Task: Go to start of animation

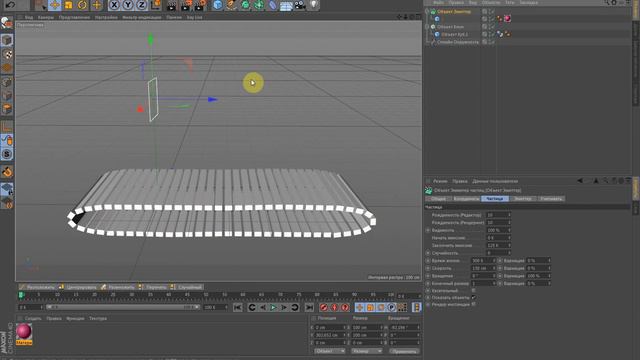Action: tap(238, 307)
